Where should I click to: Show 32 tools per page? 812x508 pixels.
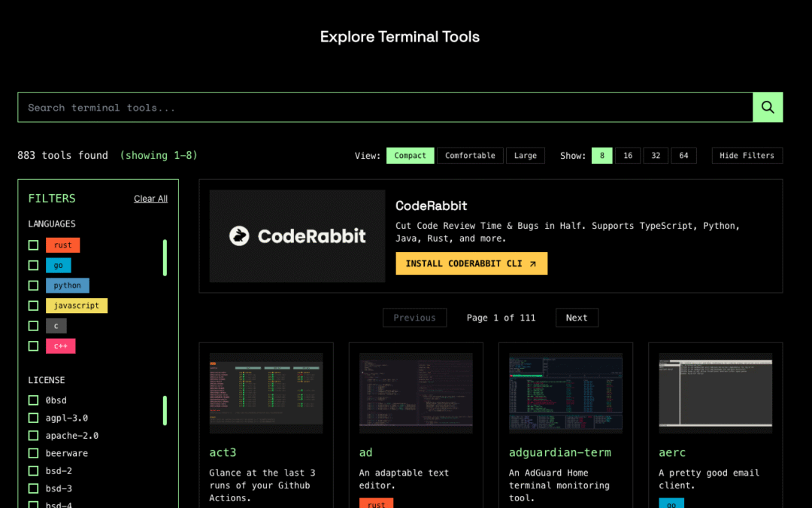[x=656, y=156]
